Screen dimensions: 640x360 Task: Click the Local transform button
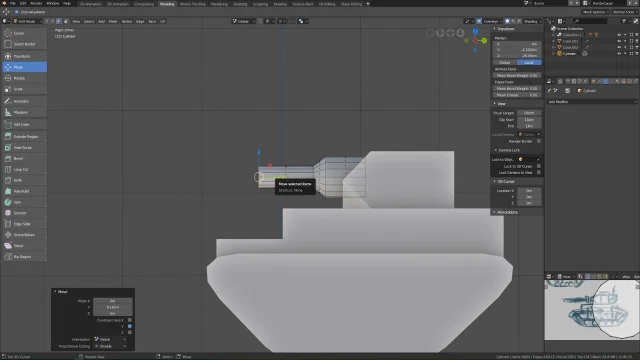tap(529, 62)
